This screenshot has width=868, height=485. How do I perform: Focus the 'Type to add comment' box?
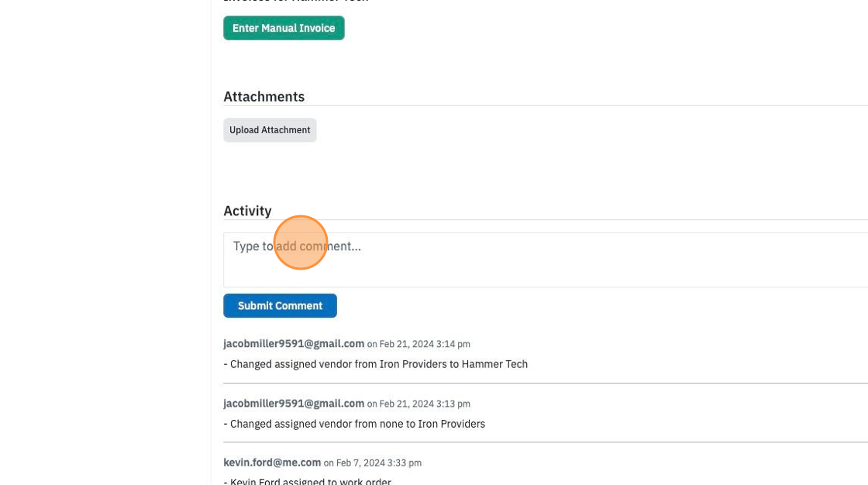546,260
